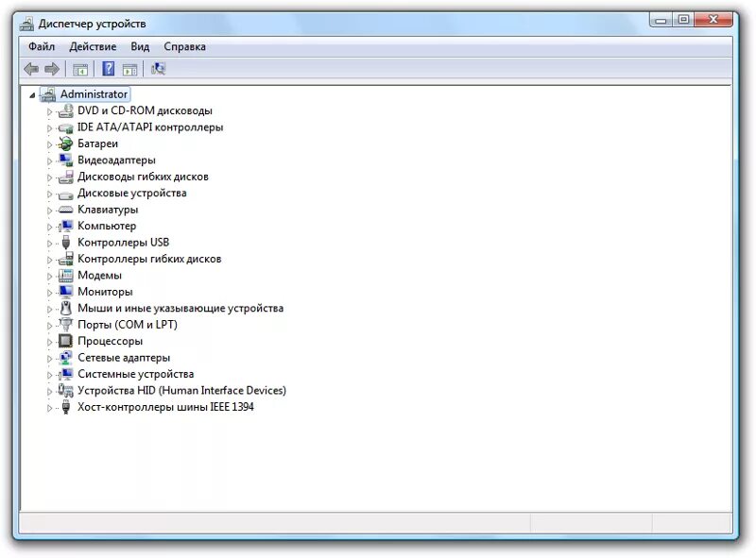Select the Administrator tree label
The height and width of the screenshot is (558, 756).
94,94
